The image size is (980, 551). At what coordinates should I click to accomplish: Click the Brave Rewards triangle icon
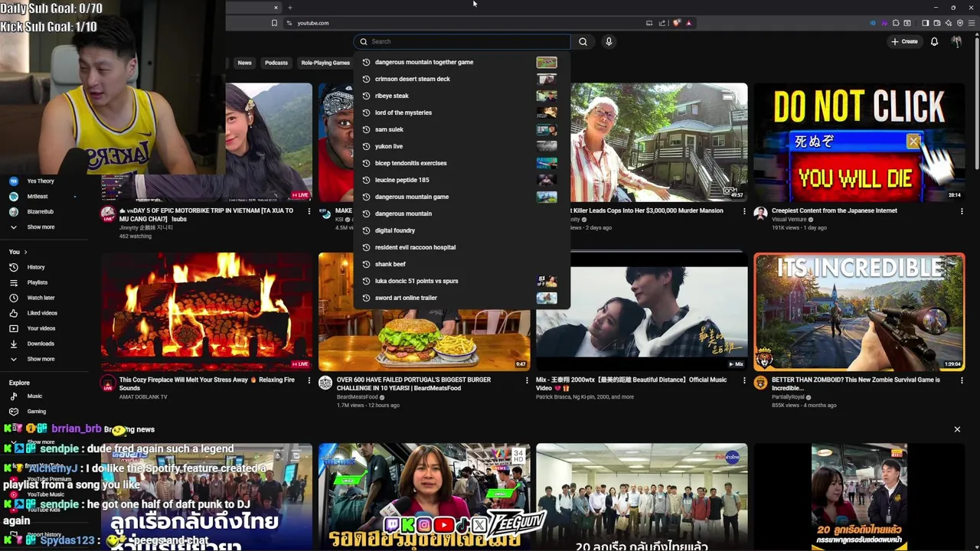pos(688,23)
